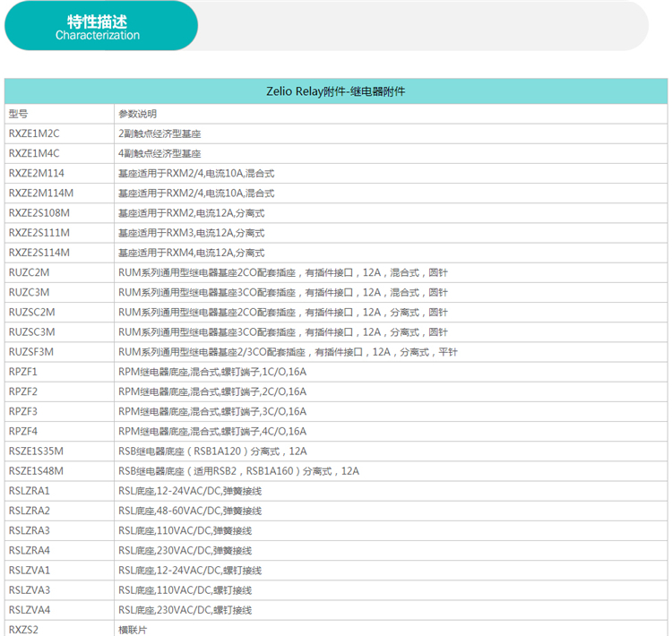Click the 特性描述 Characterization heading badge
This screenshot has height=636, width=672.
coord(101,26)
